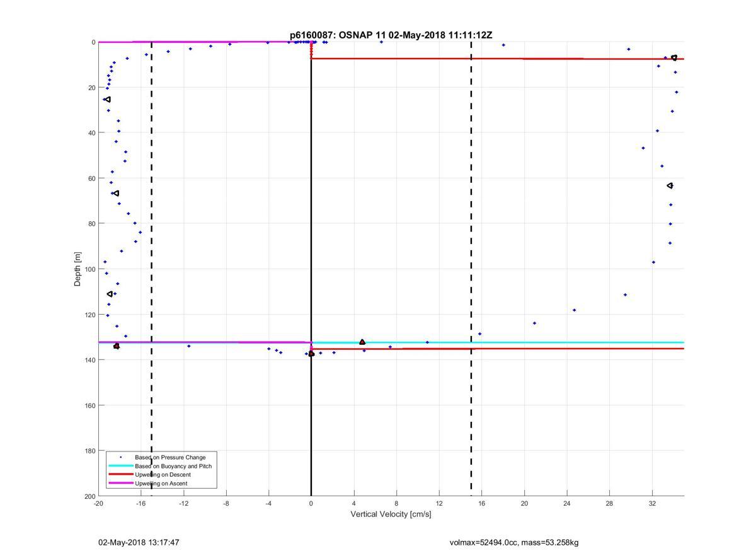Viewport: 756px width, 558px height.
Task: Click the '0' tick on the velocity axis
Action: click(311, 504)
